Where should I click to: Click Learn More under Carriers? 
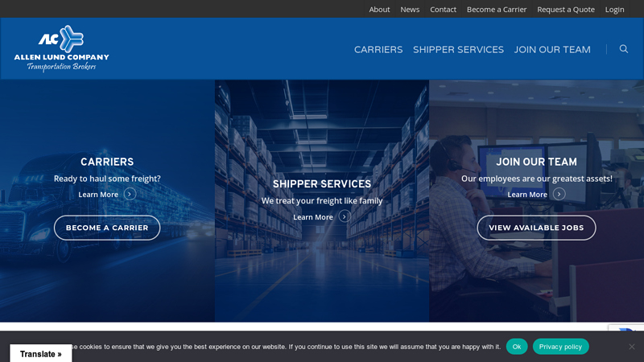[x=98, y=195]
